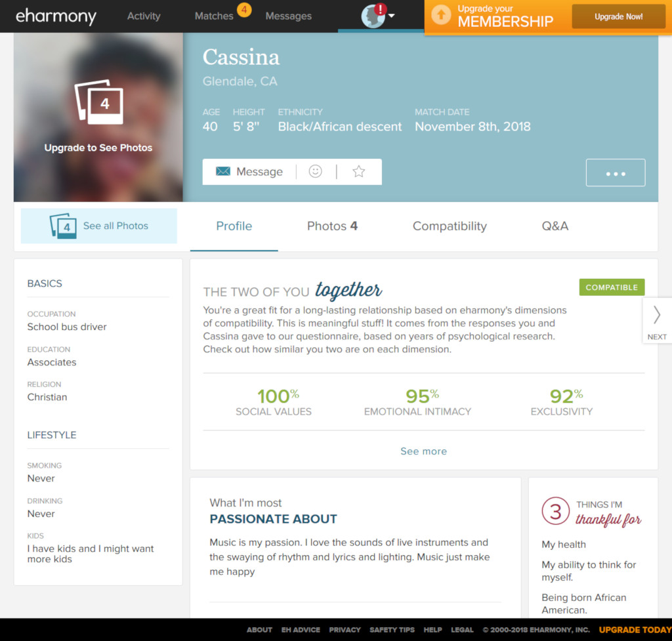Click the photos icon beside See all Photos
672x641 pixels.
pyautogui.click(x=63, y=226)
